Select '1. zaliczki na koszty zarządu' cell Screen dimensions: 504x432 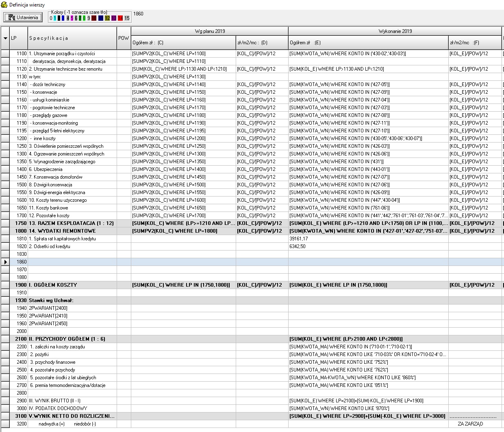pos(72,347)
